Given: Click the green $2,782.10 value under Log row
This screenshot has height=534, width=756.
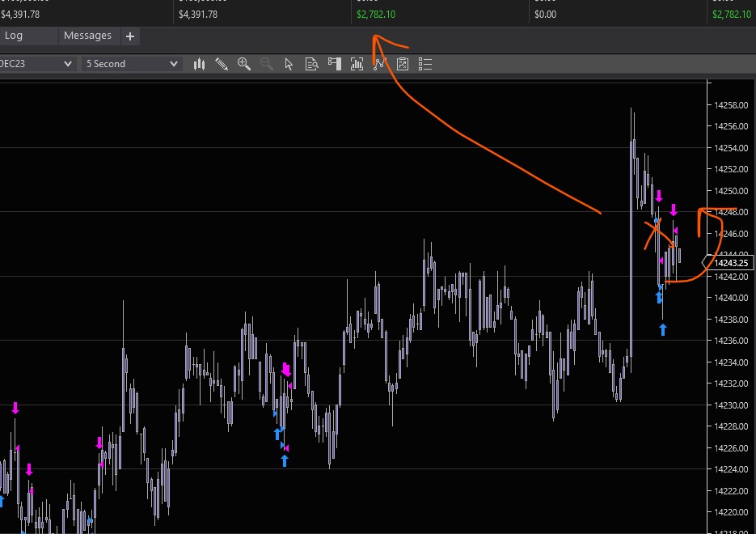Looking at the screenshot, I should coord(376,15).
